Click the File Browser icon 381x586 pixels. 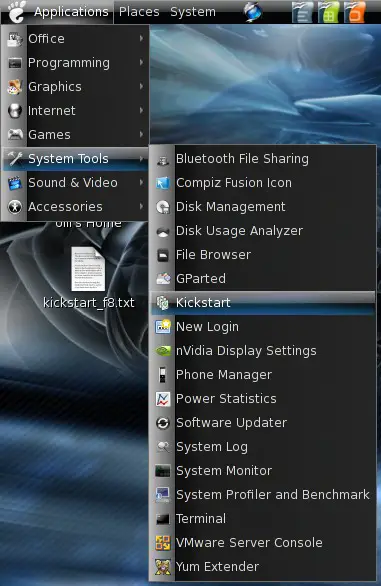click(163, 255)
